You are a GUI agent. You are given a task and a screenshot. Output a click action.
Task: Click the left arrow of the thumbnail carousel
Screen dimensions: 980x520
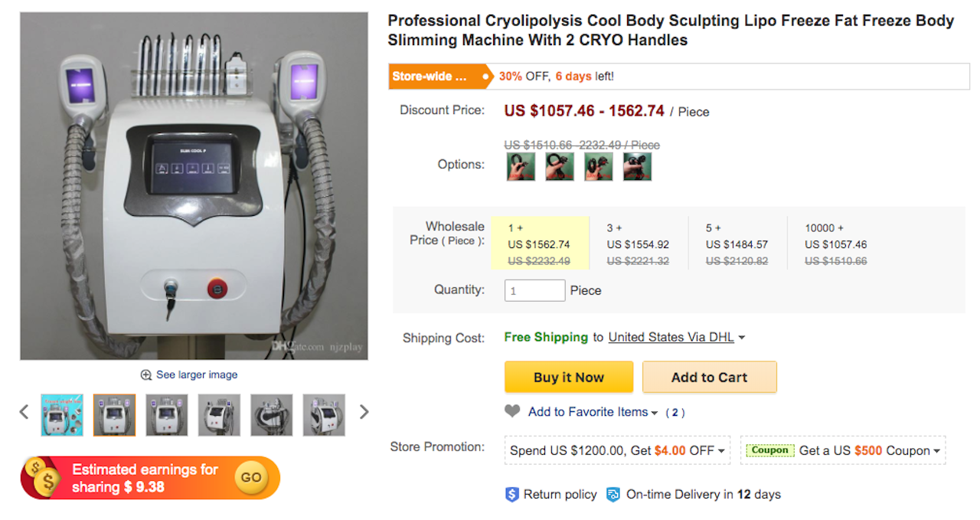(x=23, y=411)
